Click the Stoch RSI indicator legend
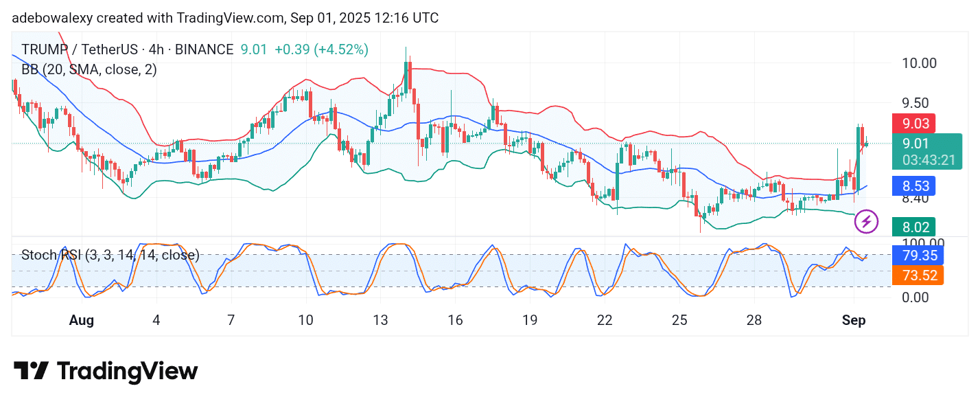This screenshot has width=980, height=406. pos(110,255)
